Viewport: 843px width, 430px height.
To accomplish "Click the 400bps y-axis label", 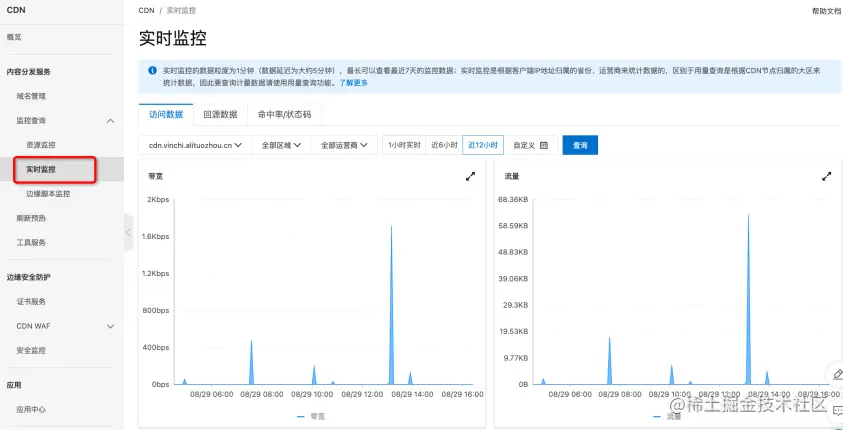I will point(155,348).
